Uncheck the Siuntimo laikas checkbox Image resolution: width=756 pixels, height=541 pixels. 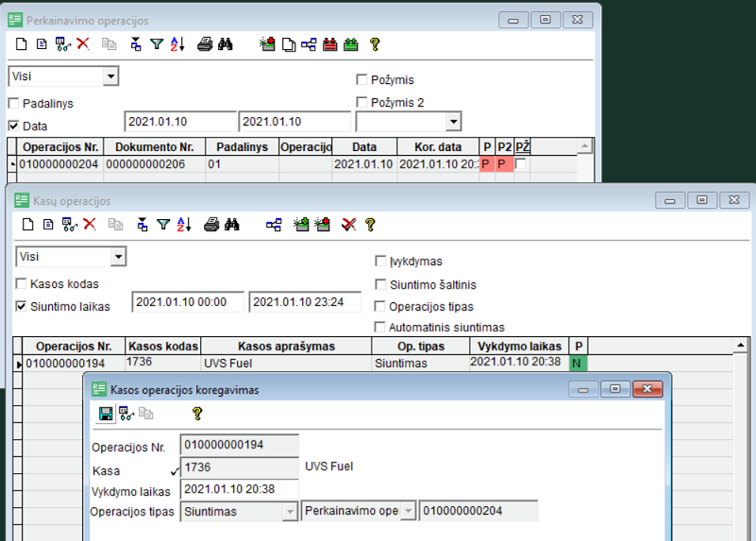(x=22, y=306)
